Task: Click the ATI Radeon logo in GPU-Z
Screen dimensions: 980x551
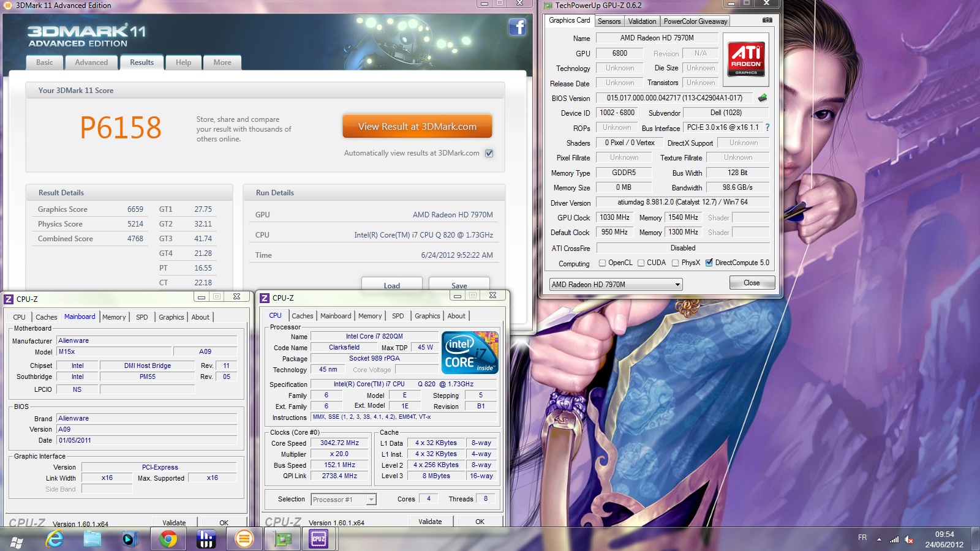Action: 746,59
